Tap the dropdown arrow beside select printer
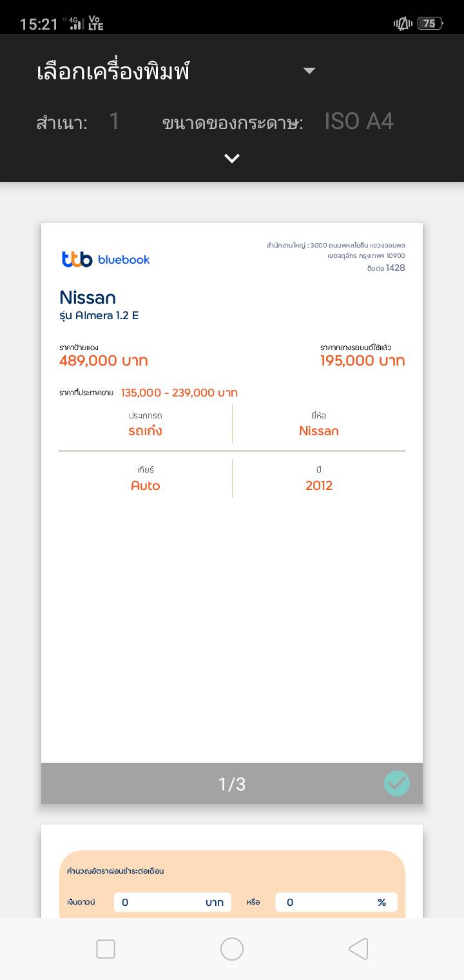The image size is (464, 980). coord(309,71)
